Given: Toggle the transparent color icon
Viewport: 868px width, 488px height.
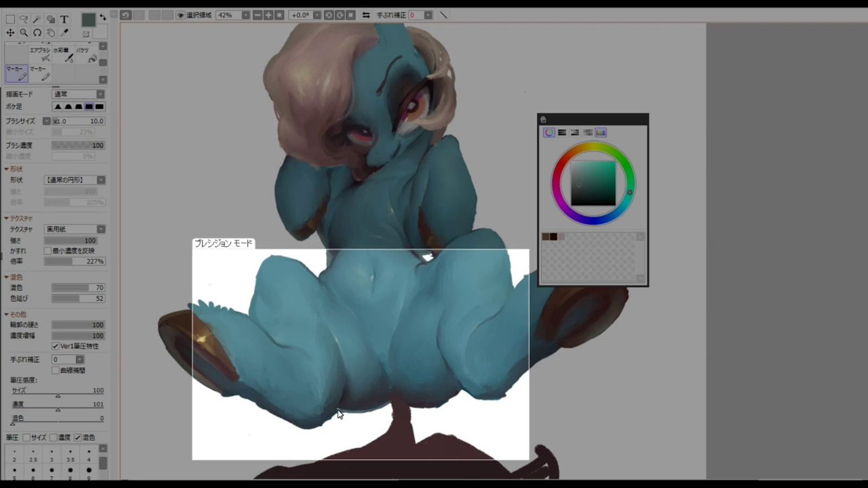Looking at the screenshot, I should point(86,34).
